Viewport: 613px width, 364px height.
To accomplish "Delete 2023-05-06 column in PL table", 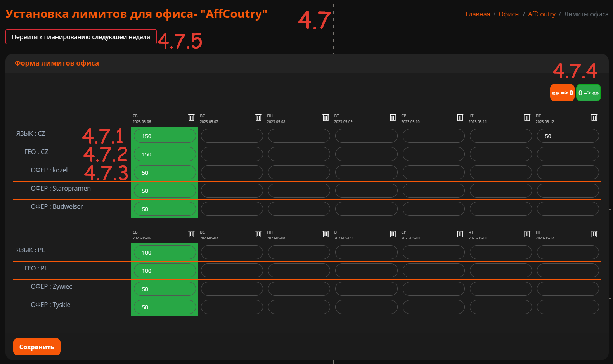I will point(191,234).
